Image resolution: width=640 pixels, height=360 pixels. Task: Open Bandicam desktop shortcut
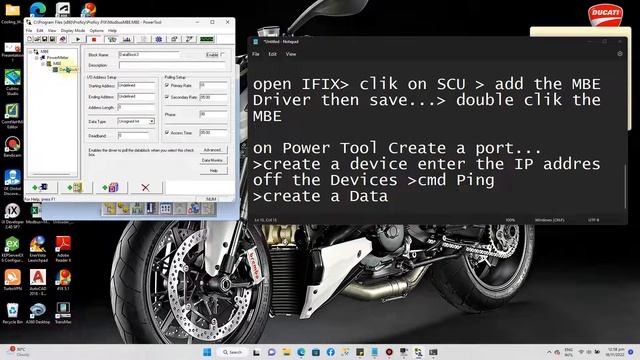click(13, 147)
